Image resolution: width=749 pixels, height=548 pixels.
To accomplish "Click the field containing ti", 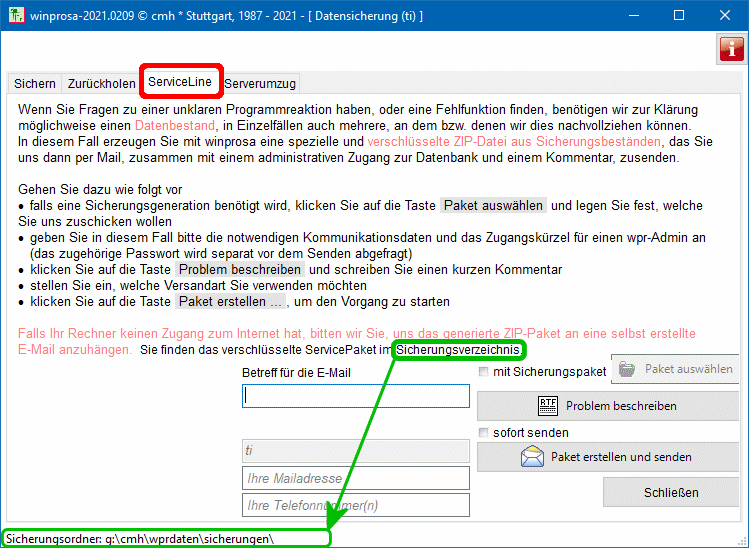I will pyautogui.click(x=355, y=451).
